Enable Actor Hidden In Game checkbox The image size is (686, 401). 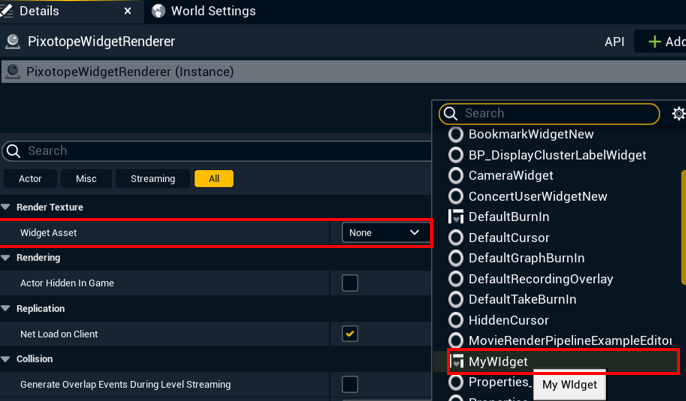(350, 283)
